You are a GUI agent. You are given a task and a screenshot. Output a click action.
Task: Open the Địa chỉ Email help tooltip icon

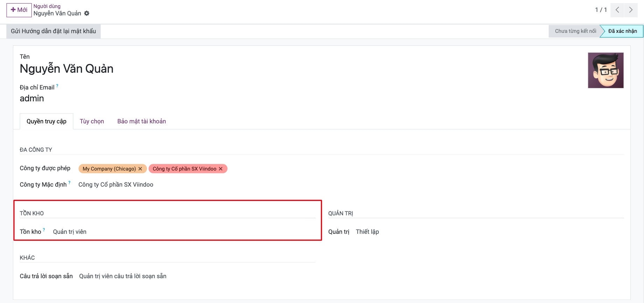pyautogui.click(x=57, y=86)
